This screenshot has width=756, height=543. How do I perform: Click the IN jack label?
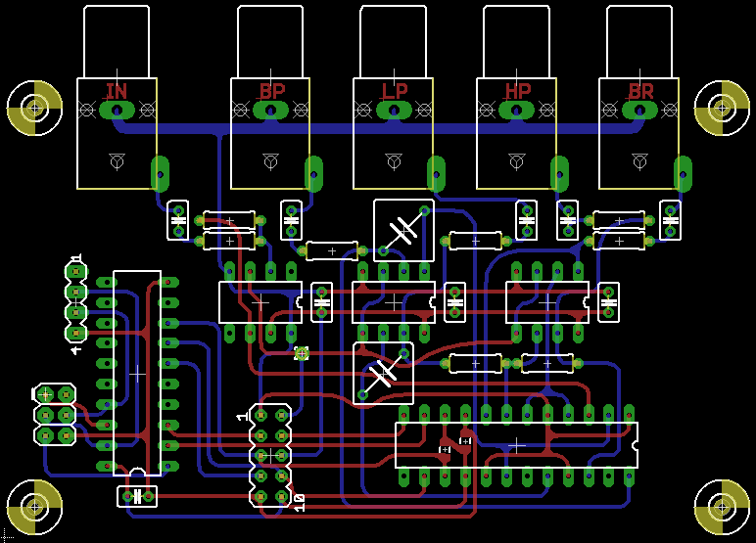[x=116, y=92]
